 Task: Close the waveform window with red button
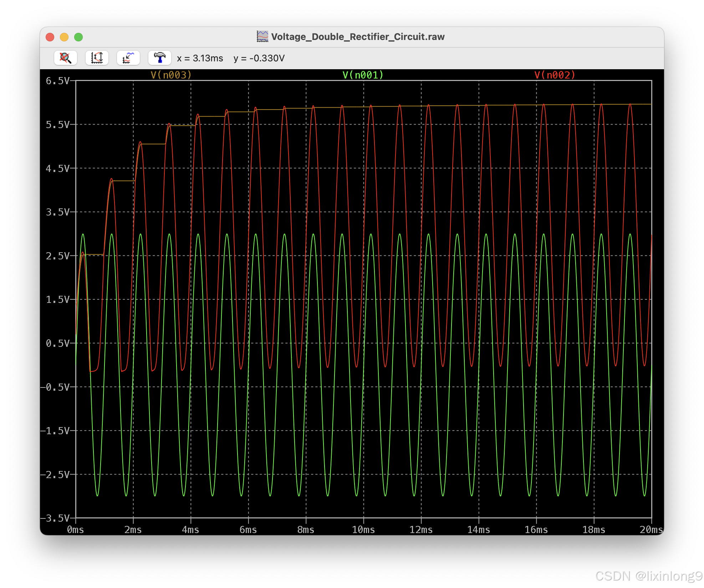[x=50, y=37]
